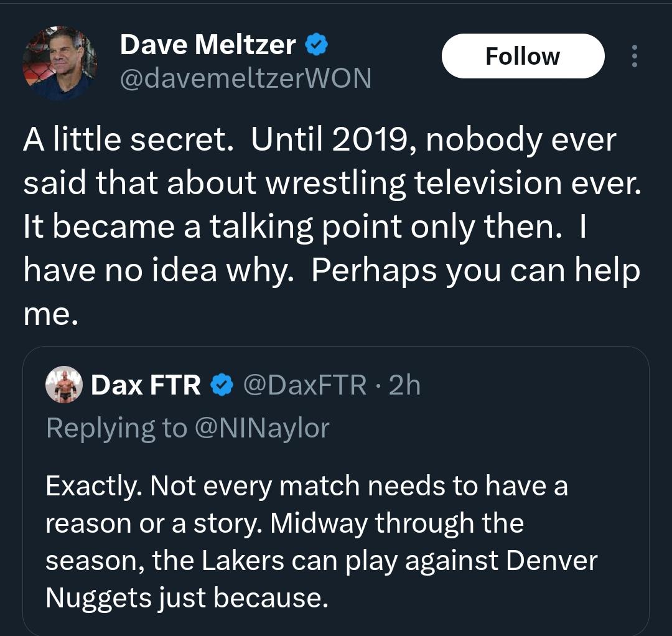Click the 'Replying to' line
Viewport: 672px width, 636px height.
click(116, 428)
